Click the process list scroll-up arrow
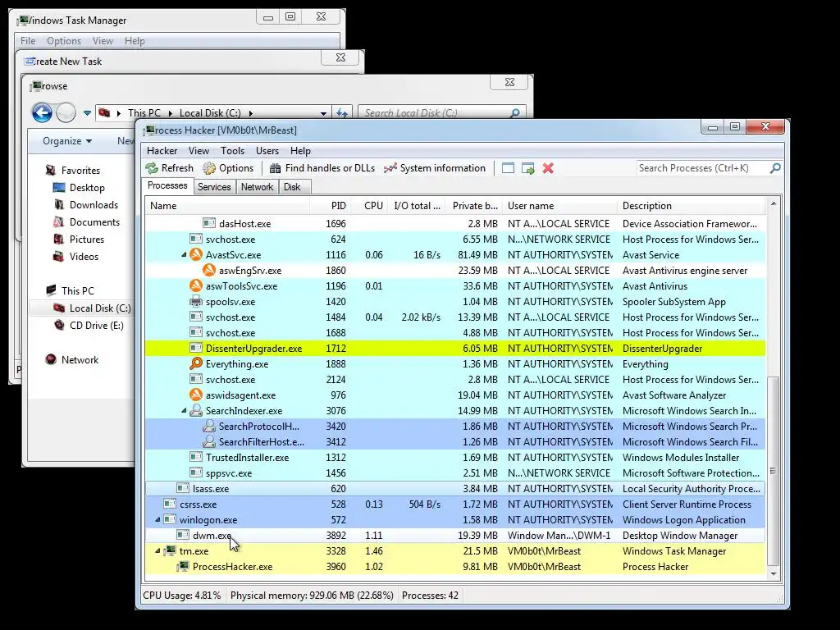 [x=773, y=203]
